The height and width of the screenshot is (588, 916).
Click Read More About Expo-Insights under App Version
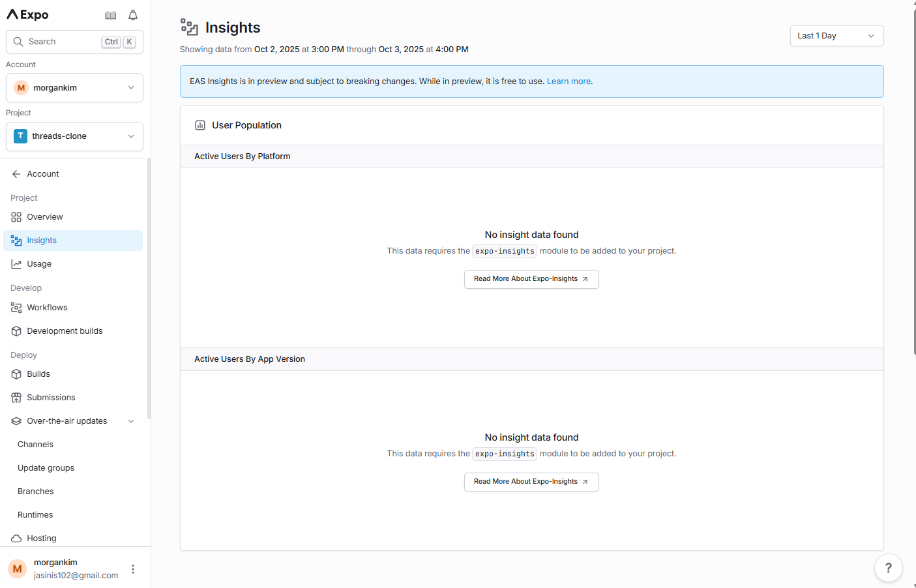(531, 482)
